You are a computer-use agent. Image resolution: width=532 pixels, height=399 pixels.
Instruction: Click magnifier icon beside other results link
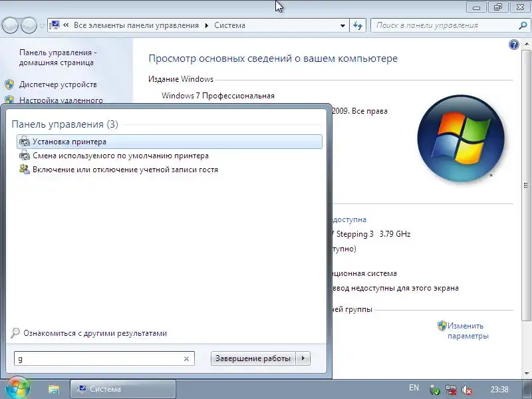(15, 333)
